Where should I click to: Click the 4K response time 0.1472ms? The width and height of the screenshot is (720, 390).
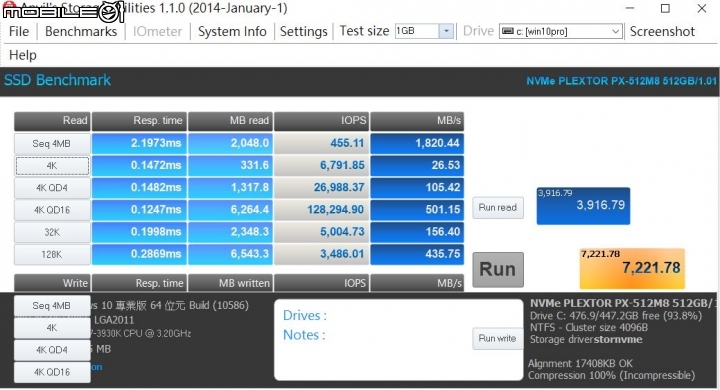(139, 165)
